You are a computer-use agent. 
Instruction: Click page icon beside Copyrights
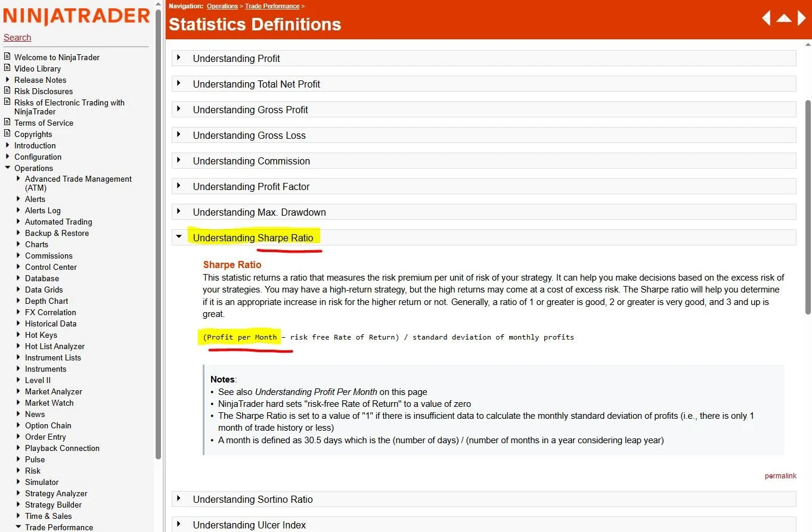tap(7, 133)
